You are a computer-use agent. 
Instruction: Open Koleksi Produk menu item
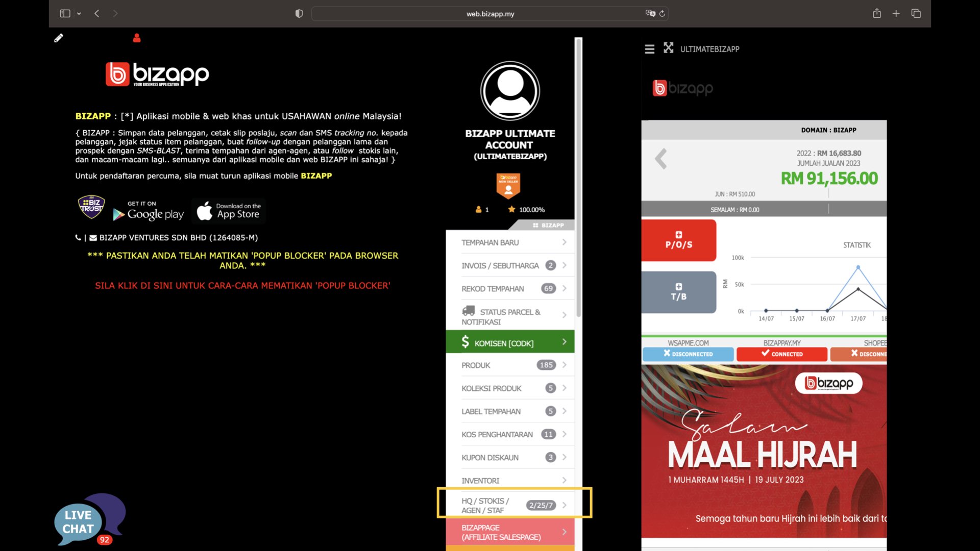click(510, 388)
